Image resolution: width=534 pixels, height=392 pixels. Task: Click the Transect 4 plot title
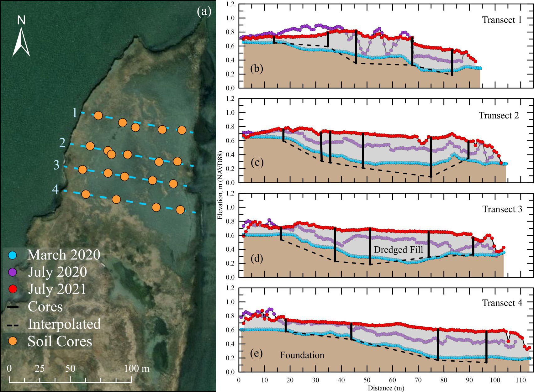pos(502,303)
